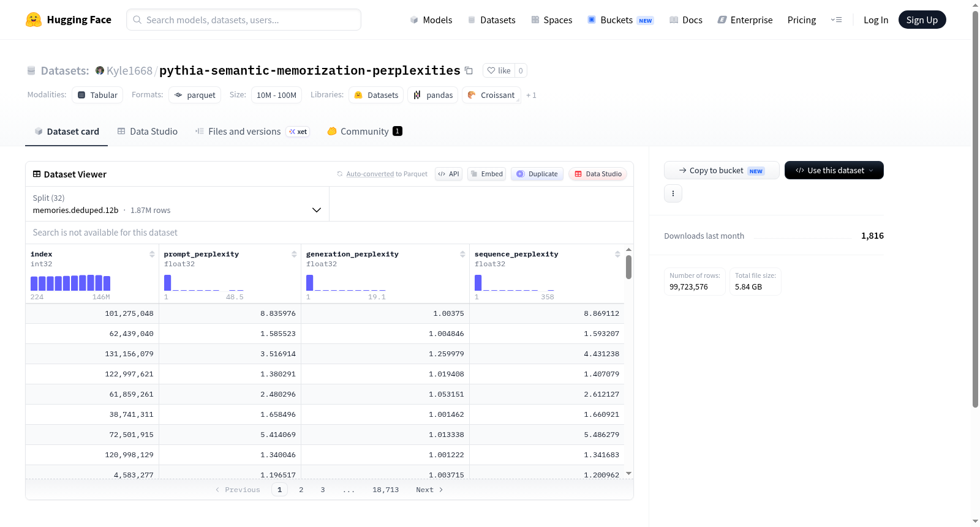The image size is (980, 527).
Task: Click the Hugging Face logo icon
Action: pos(34,20)
